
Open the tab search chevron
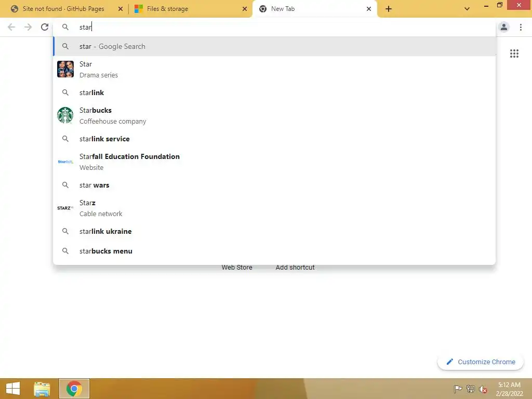(467, 9)
